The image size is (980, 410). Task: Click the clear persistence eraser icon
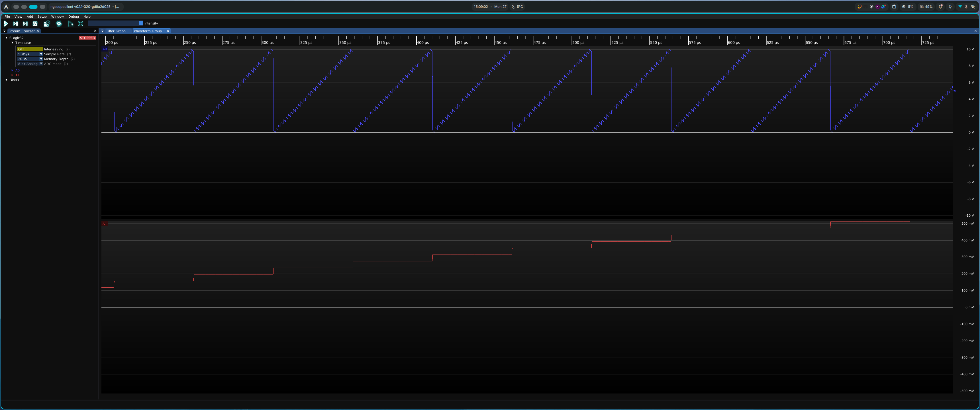tap(70, 24)
